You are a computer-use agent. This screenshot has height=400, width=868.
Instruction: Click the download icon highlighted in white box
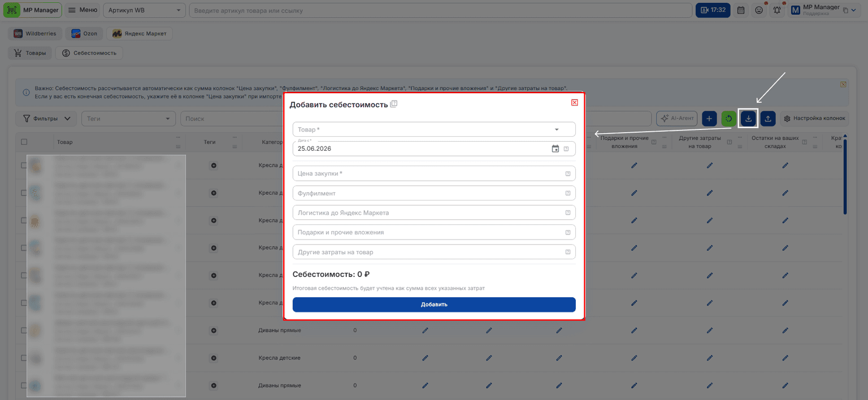coord(748,119)
